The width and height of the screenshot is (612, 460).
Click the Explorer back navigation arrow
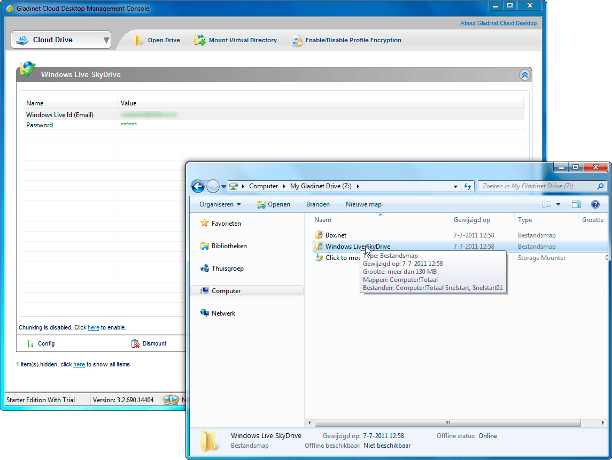pos(198,186)
